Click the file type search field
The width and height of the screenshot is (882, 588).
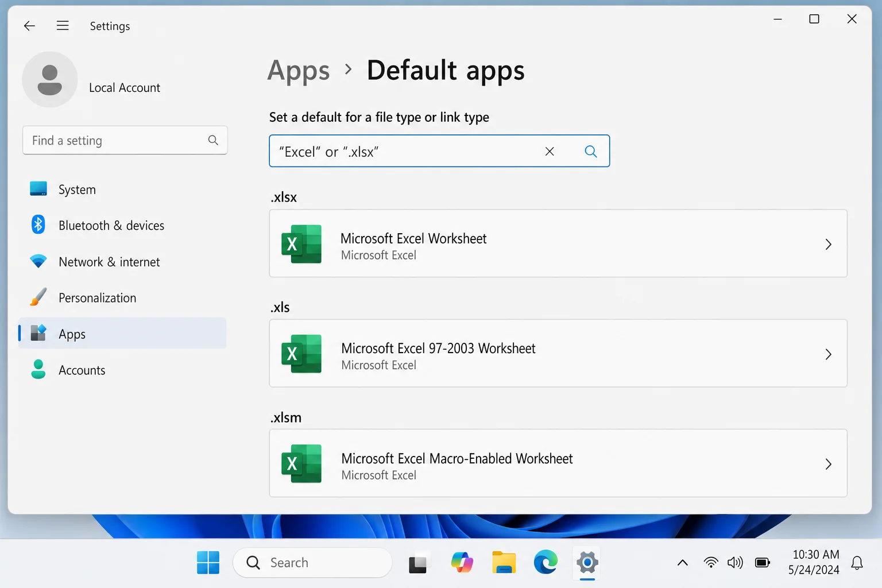439,151
